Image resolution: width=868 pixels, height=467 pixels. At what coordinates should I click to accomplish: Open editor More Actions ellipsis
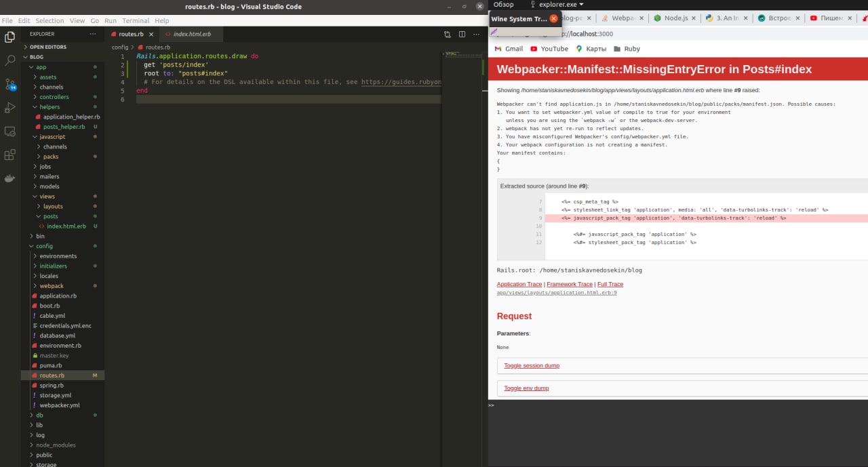[477, 34]
